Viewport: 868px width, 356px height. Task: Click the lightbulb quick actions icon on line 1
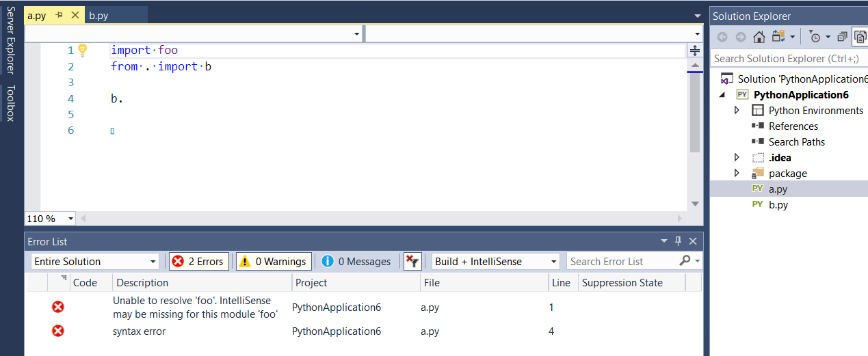(x=83, y=50)
